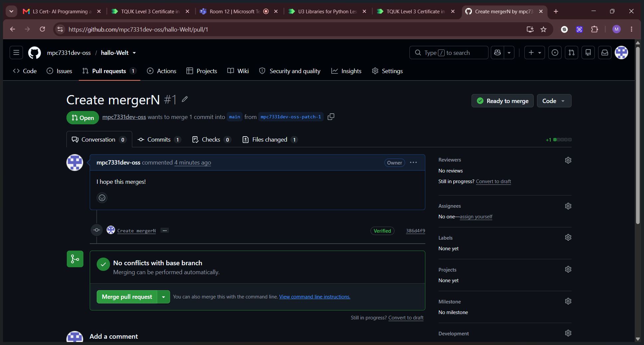The height and width of the screenshot is (345, 644).
Task: Click the +1 diffstat bar
Action: click(x=559, y=140)
